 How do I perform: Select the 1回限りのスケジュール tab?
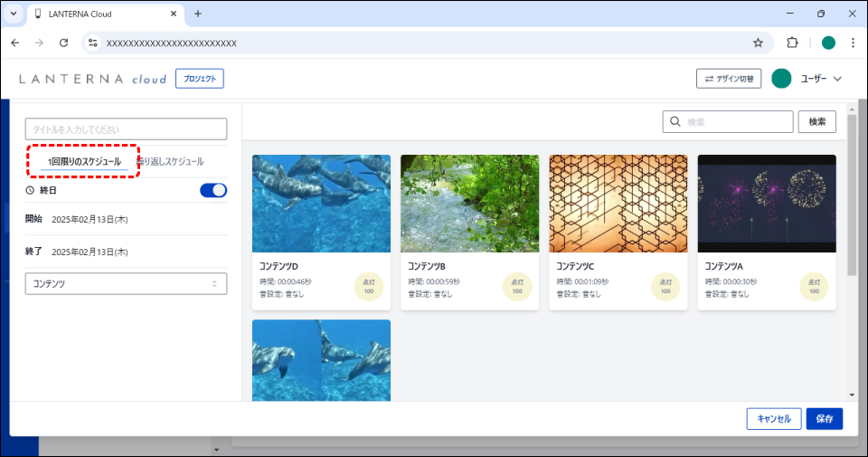pyautogui.click(x=84, y=162)
